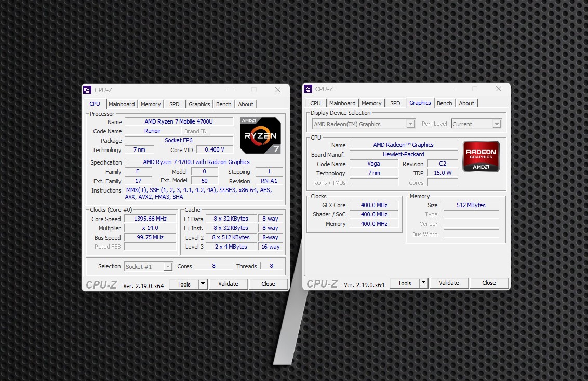Click the Tools button in CPU window
This screenshot has height=381, width=588.
184,284
